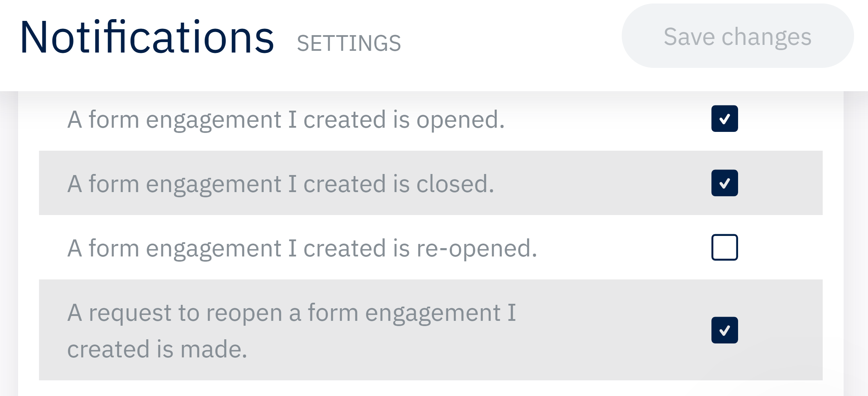
Task: Click the Save changes button
Action: [x=737, y=36]
